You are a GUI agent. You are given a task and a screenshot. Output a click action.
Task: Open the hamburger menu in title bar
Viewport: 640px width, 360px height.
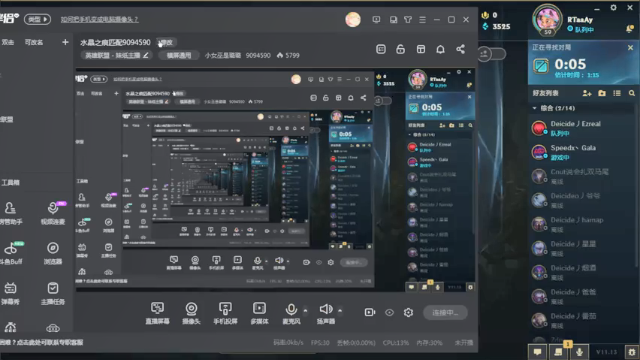pos(422,20)
